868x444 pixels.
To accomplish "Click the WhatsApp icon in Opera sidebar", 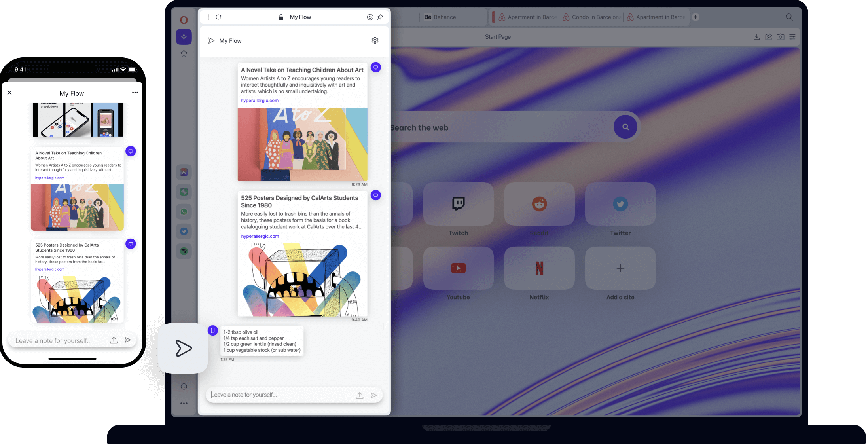I will coord(184,211).
